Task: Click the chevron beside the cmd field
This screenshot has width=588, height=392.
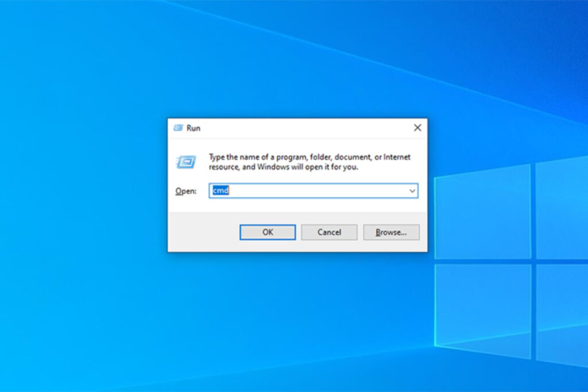Action: (x=412, y=191)
